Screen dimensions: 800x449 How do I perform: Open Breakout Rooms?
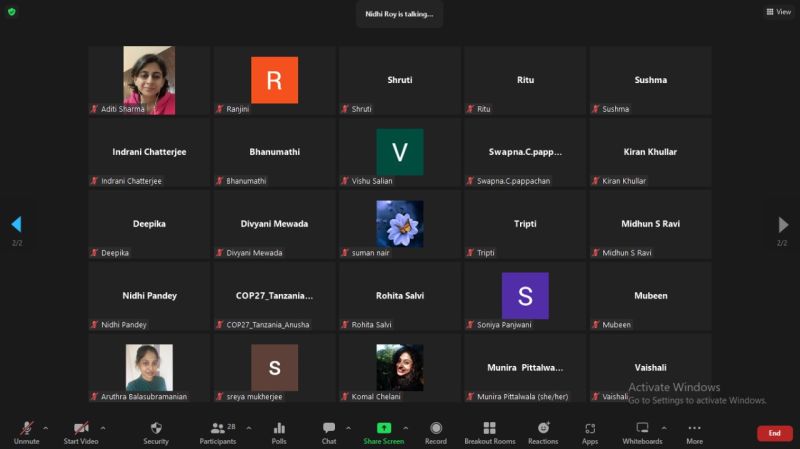[x=490, y=433]
